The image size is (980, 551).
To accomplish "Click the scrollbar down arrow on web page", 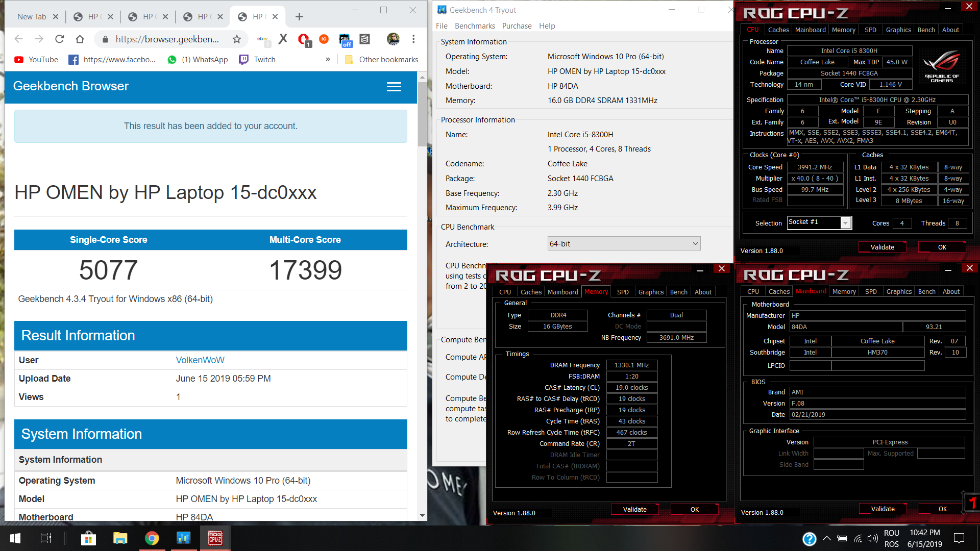I will (x=422, y=515).
